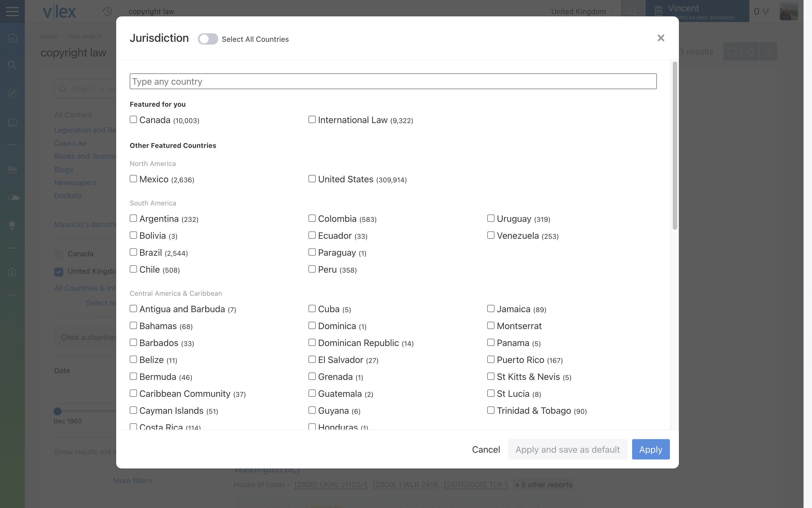Click the save-to-folder icon near results
812x508 pixels.
click(x=732, y=51)
